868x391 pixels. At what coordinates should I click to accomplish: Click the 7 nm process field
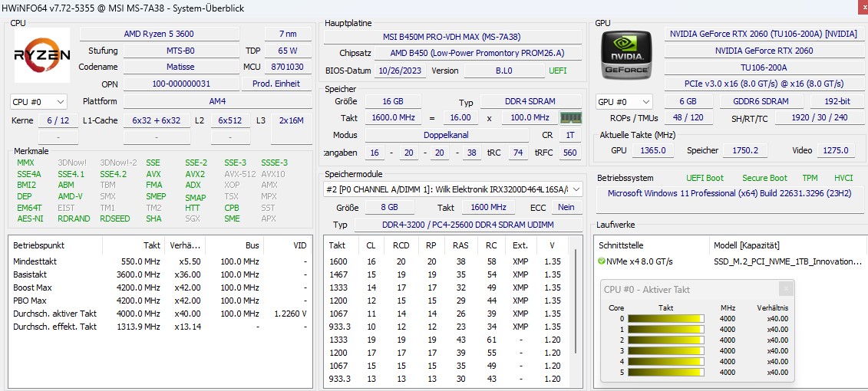[288, 34]
